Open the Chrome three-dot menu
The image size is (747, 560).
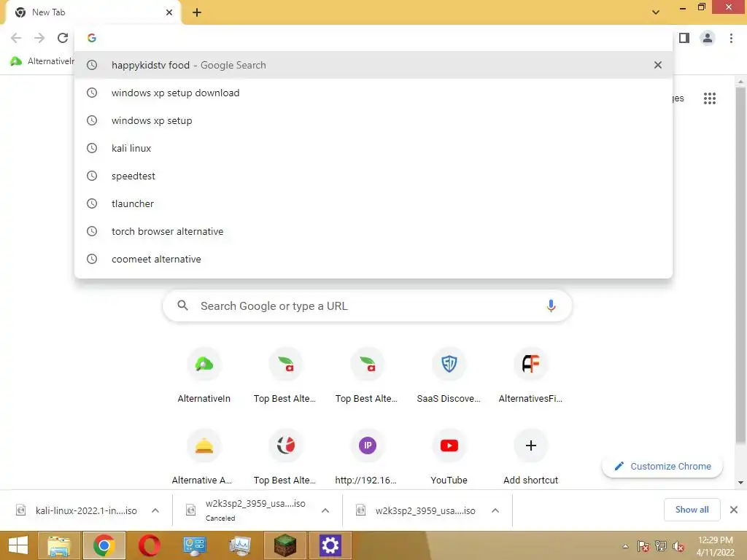click(731, 38)
